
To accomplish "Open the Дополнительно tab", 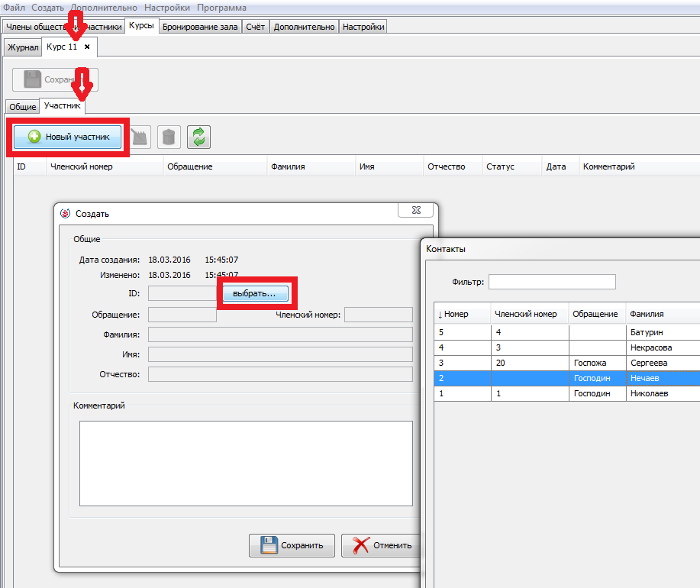I will tap(304, 27).
